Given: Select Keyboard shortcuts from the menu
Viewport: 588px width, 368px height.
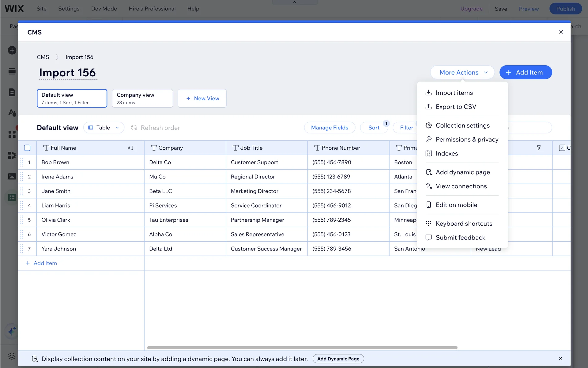Looking at the screenshot, I should click(464, 224).
